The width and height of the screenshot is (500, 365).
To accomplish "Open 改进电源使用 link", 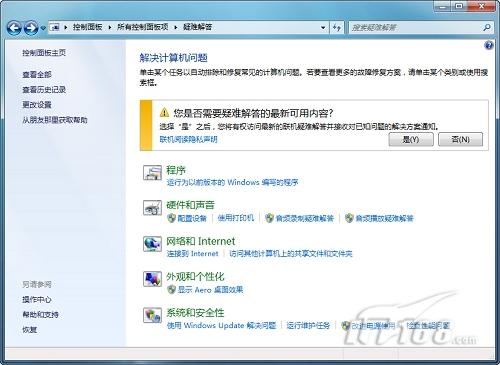I will point(374,325).
